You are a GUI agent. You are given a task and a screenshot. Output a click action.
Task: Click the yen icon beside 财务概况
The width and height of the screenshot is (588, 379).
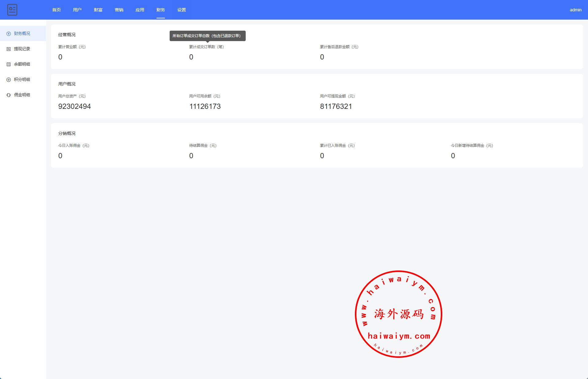(9, 34)
